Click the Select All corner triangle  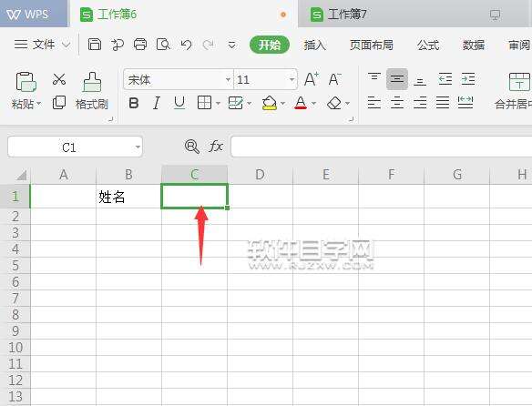pyautogui.click(x=21, y=175)
